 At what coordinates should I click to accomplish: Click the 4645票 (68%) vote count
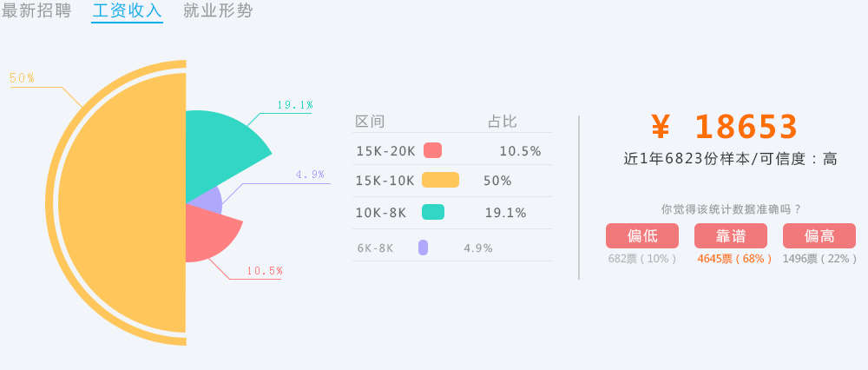734,259
